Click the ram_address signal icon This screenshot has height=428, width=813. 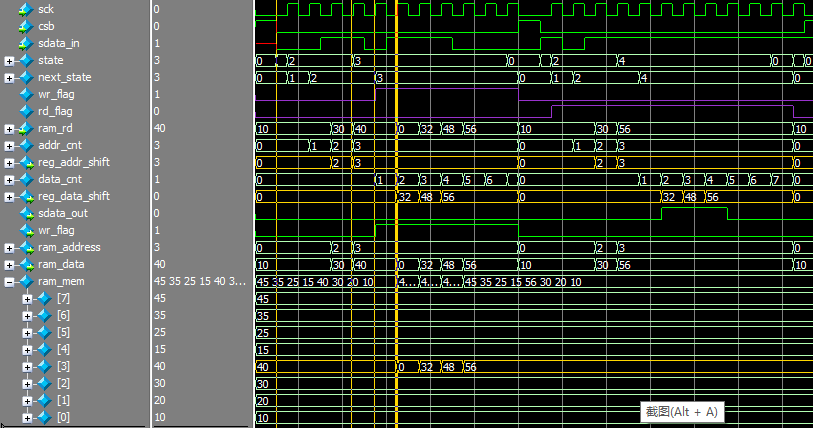26,248
